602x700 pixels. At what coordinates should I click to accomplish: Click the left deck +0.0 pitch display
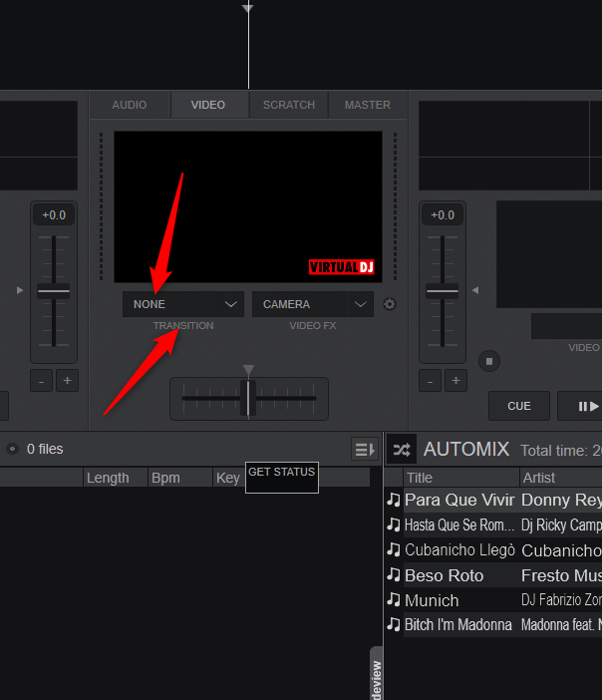pos(54,215)
